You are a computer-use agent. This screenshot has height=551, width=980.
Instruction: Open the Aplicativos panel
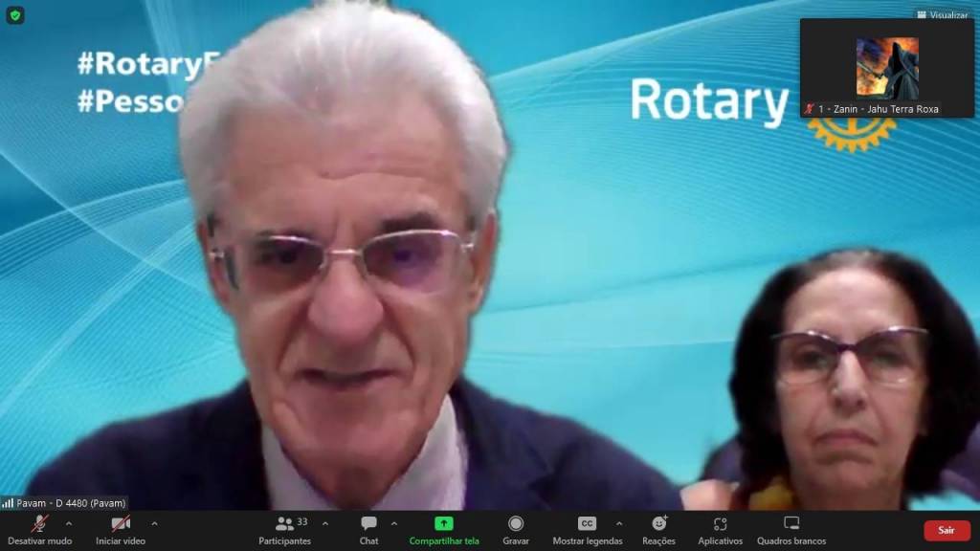coord(720,529)
